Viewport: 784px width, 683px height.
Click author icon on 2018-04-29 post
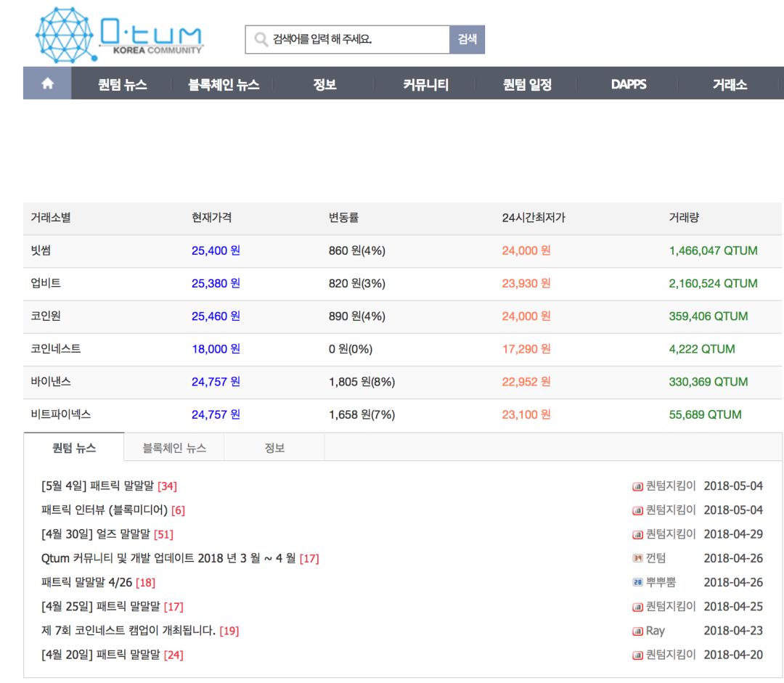[637, 534]
